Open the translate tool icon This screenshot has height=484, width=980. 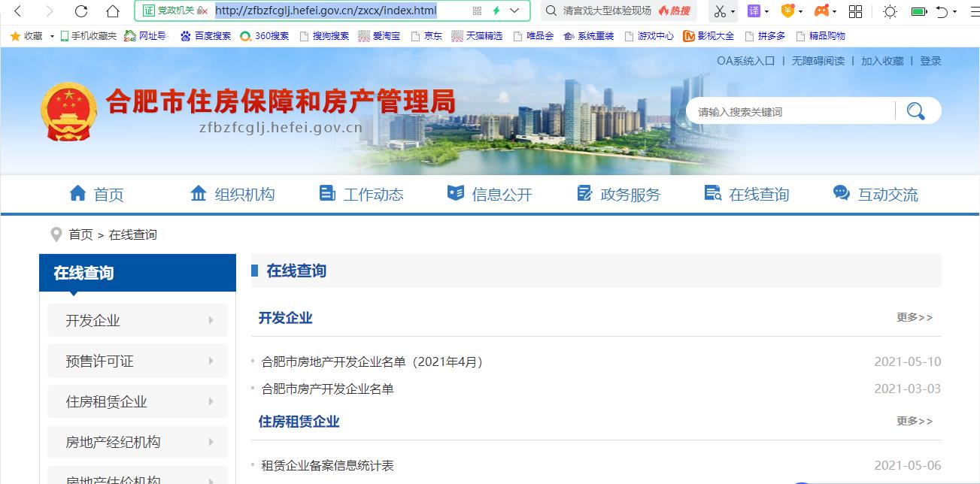(x=752, y=11)
